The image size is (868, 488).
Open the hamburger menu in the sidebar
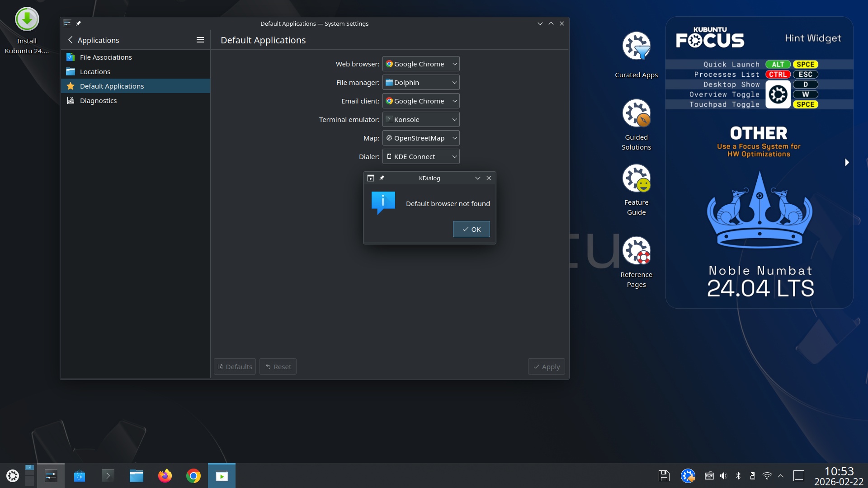pyautogui.click(x=200, y=40)
